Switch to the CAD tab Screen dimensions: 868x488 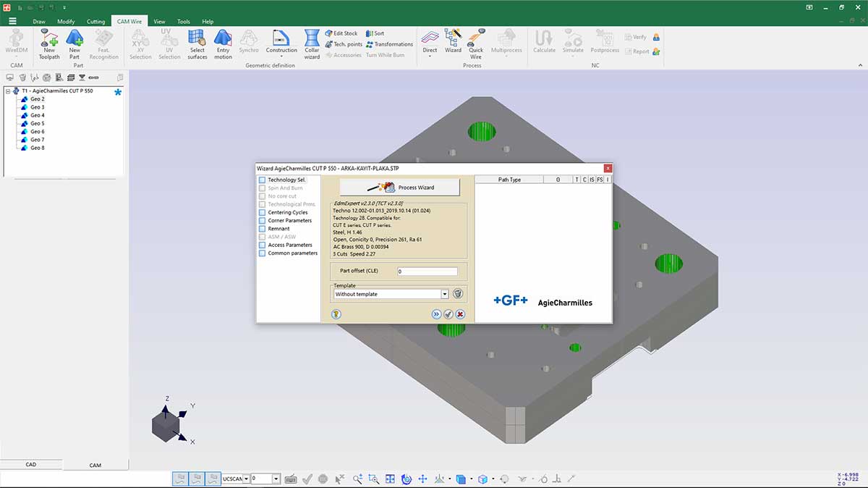coord(32,464)
